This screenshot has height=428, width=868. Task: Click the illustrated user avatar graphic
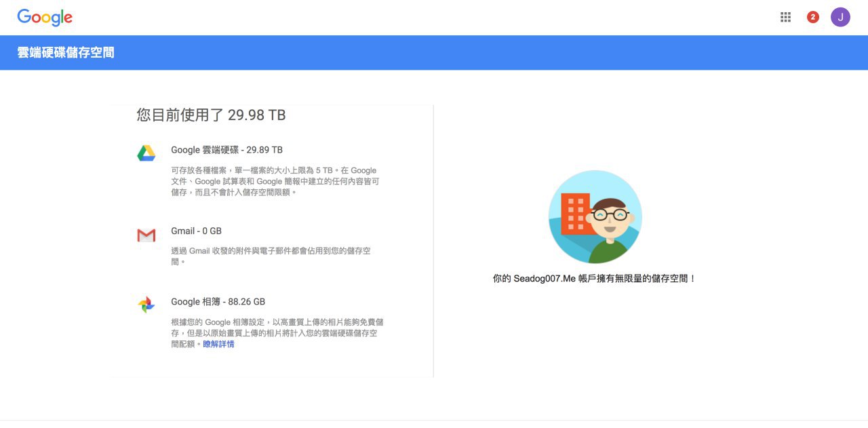(x=595, y=217)
